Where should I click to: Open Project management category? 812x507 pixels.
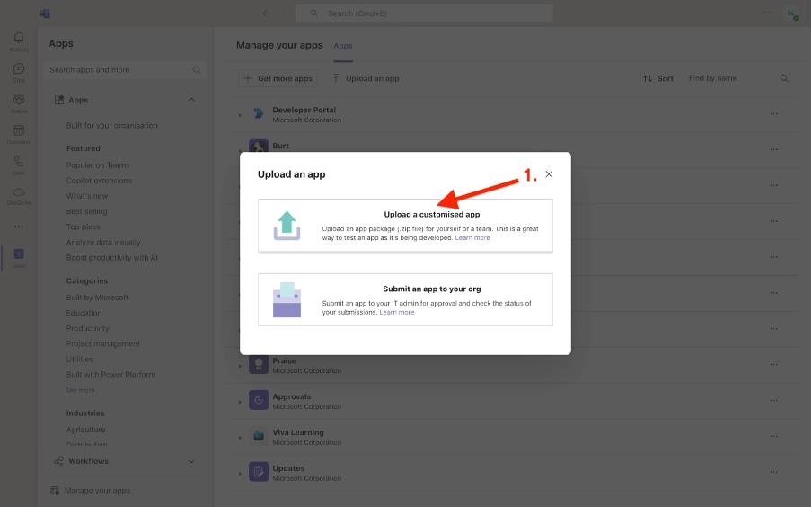[x=103, y=343]
